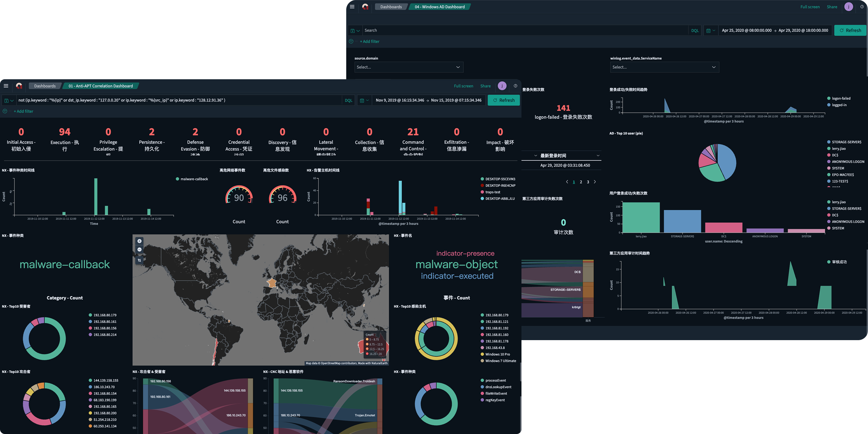Toggle malware-callback legend series

click(194, 179)
